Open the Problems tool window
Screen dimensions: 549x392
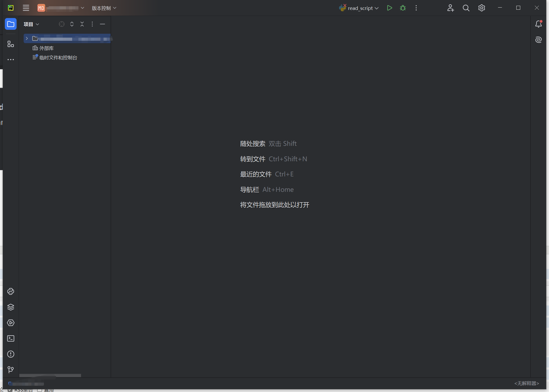pyautogui.click(x=11, y=354)
